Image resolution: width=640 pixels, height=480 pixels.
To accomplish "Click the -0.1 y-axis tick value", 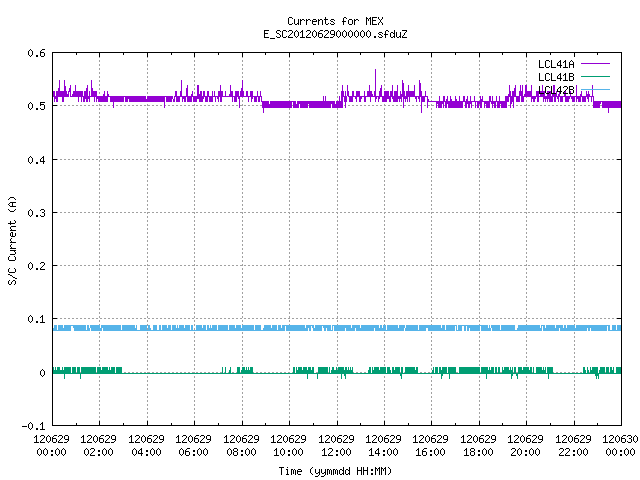I will coord(34,426).
